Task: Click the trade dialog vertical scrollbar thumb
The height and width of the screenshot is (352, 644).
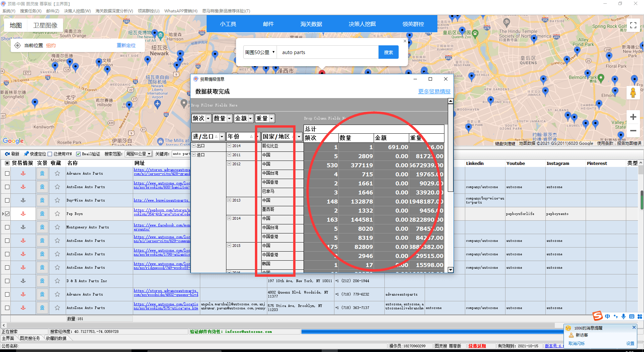Action: (x=450, y=148)
